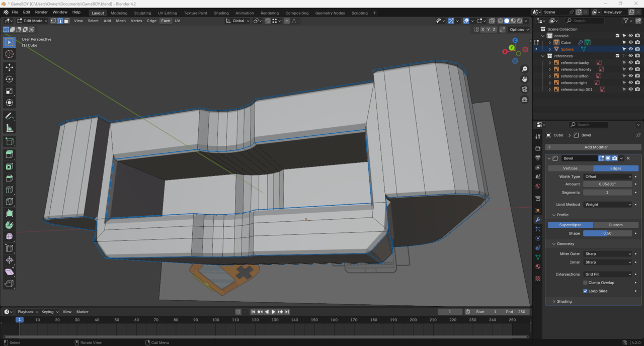Expand the Shading section
Viewport: 644px width, 346px height.
[x=564, y=301]
